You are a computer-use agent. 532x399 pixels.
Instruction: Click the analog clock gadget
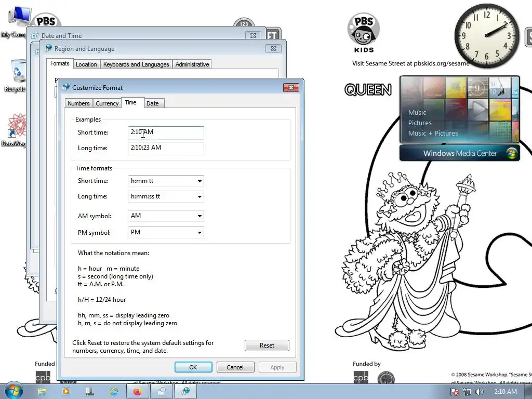[486, 35]
